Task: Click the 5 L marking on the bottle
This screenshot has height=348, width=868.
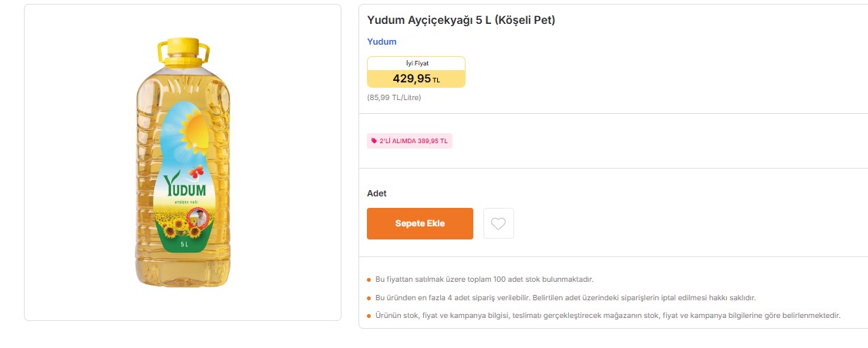Action: tap(184, 244)
